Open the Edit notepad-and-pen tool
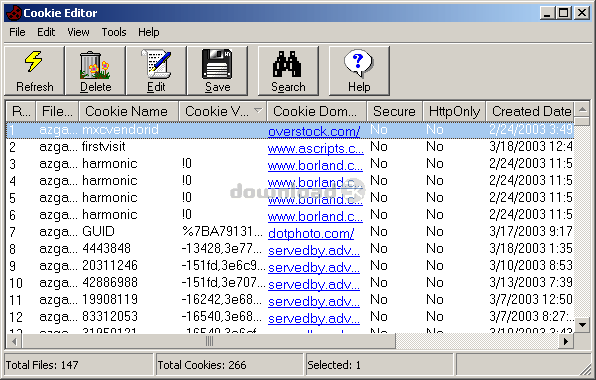The width and height of the screenshot is (596, 380). point(156,64)
